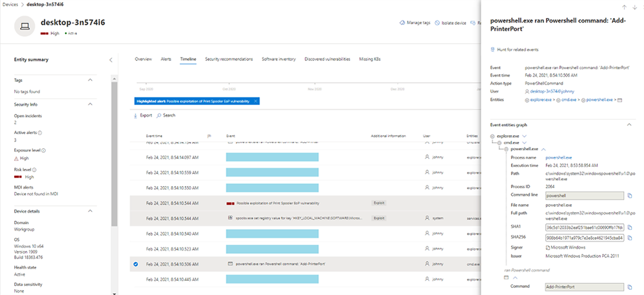This screenshot has width=644, height=295.
Task: Go to next event using down arrow
Action: coord(634,7)
